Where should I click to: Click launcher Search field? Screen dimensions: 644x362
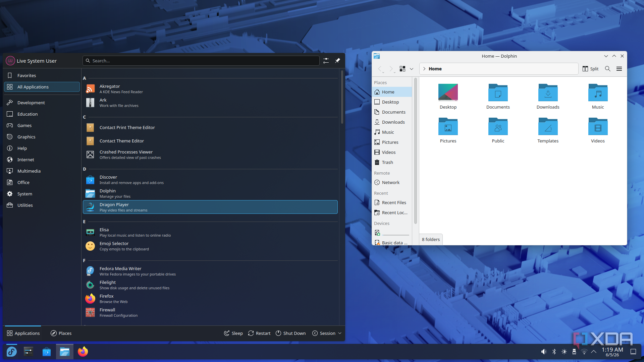pyautogui.click(x=201, y=61)
